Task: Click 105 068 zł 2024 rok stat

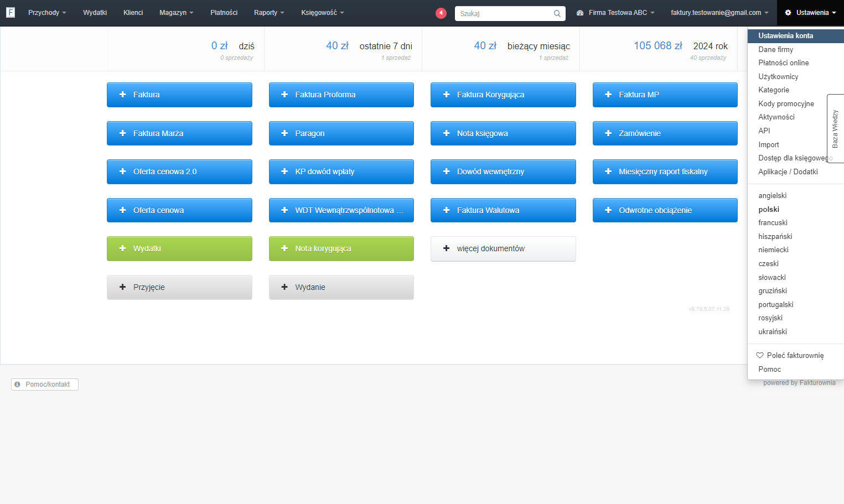Action: [681, 46]
